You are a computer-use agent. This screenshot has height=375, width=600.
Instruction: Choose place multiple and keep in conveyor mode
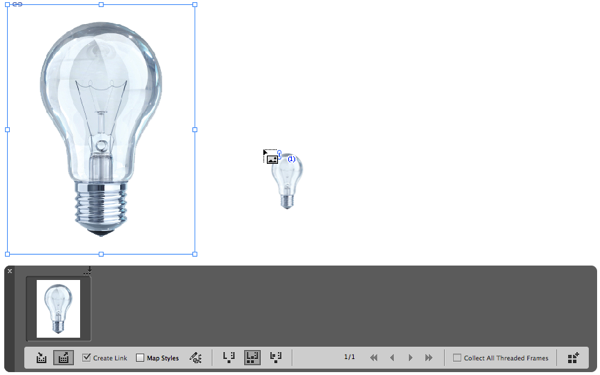click(x=253, y=357)
